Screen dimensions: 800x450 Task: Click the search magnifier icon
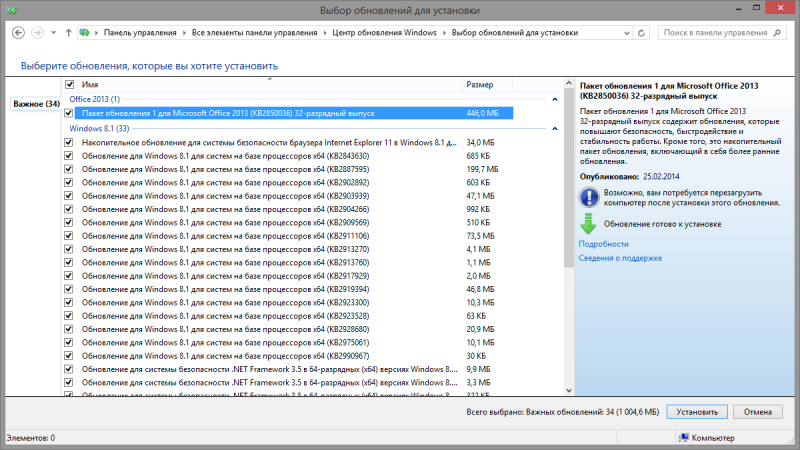[x=777, y=33]
